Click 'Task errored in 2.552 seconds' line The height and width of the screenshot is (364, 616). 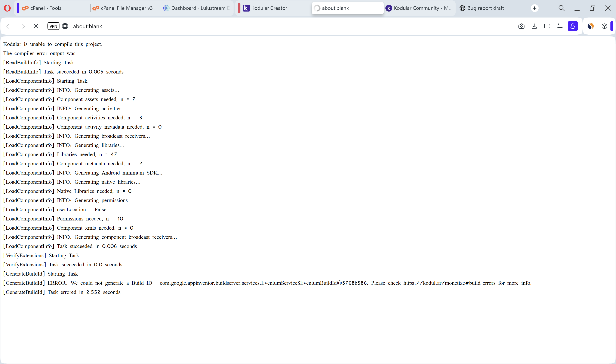(x=62, y=292)
